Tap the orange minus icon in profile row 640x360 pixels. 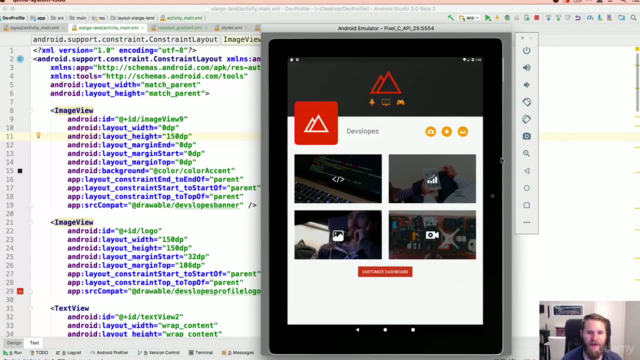462,131
